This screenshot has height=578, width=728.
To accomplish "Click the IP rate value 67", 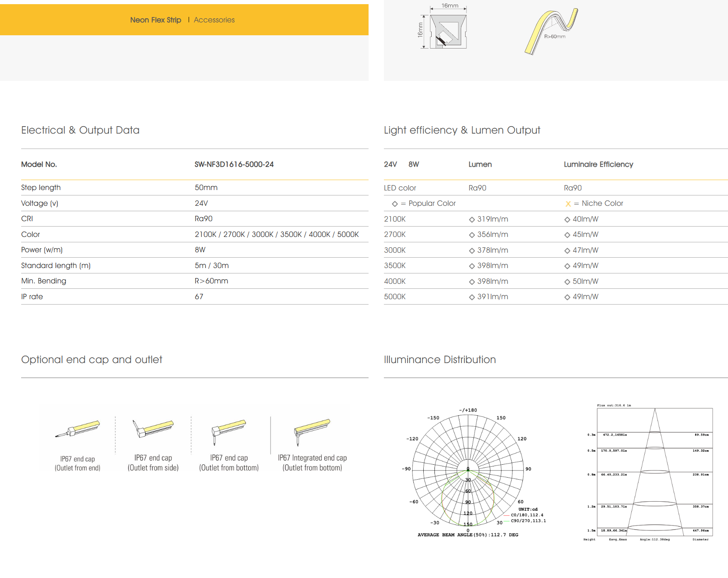I will [x=199, y=297].
